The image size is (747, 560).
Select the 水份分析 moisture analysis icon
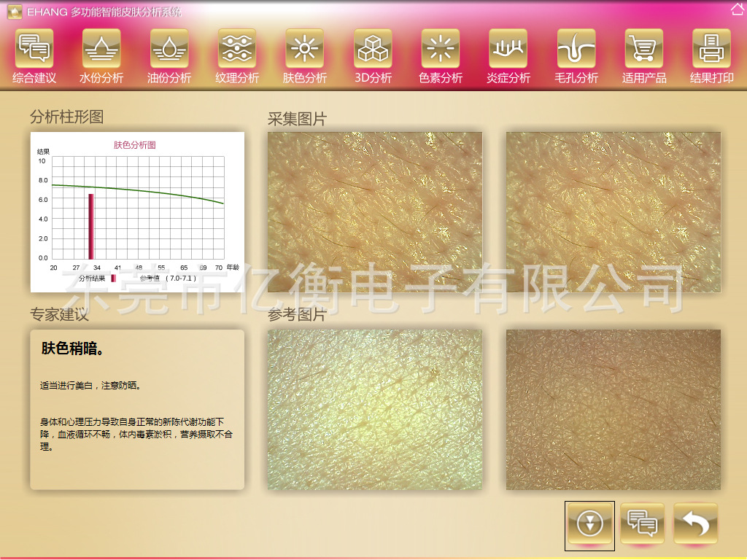pyautogui.click(x=101, y=49)
